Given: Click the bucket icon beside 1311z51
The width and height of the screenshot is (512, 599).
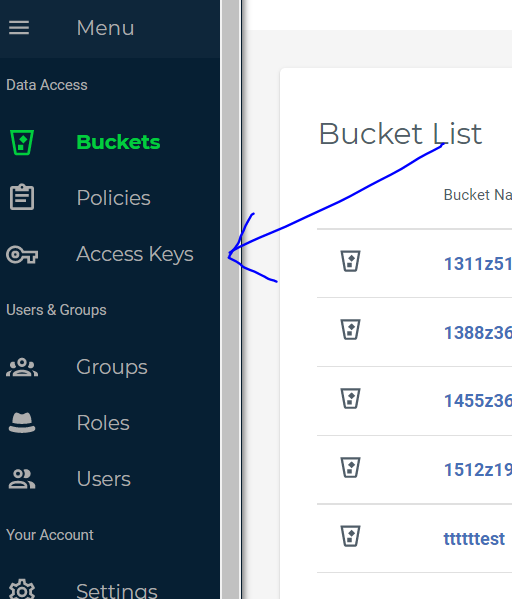Looking at the screenshot, I should tap(350, 261).
